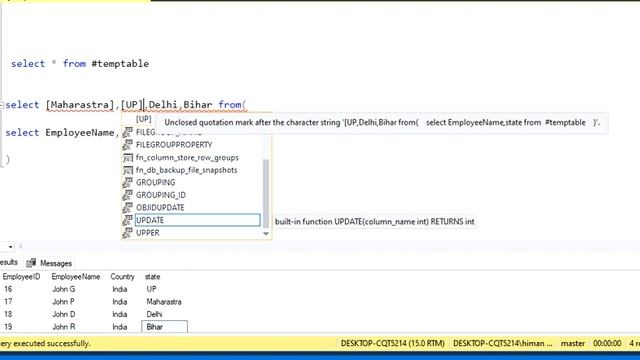The height and width of the screenshot is (360, 640).
Task: Select the cell with EmployeeID 17
Action: point(8,302)
